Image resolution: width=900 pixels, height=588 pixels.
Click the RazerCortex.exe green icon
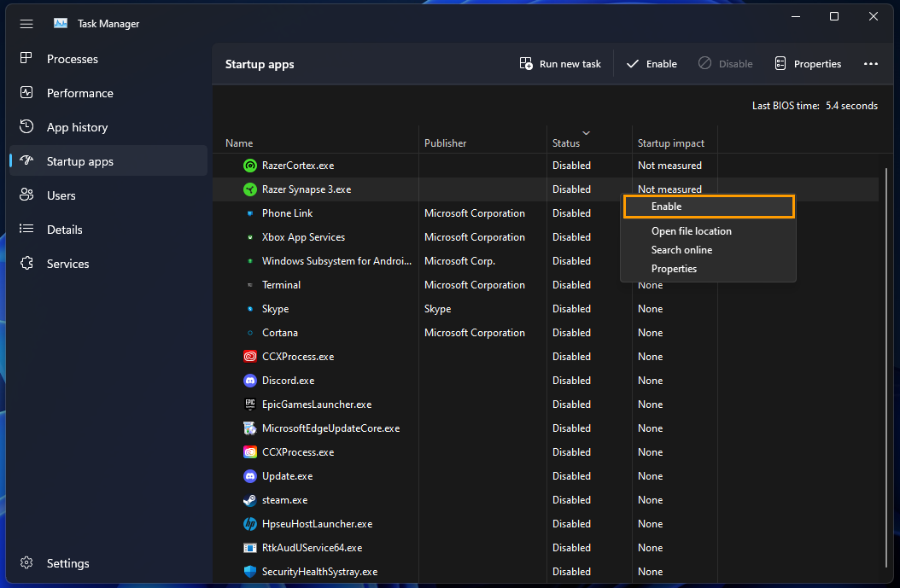click(249, 166)
